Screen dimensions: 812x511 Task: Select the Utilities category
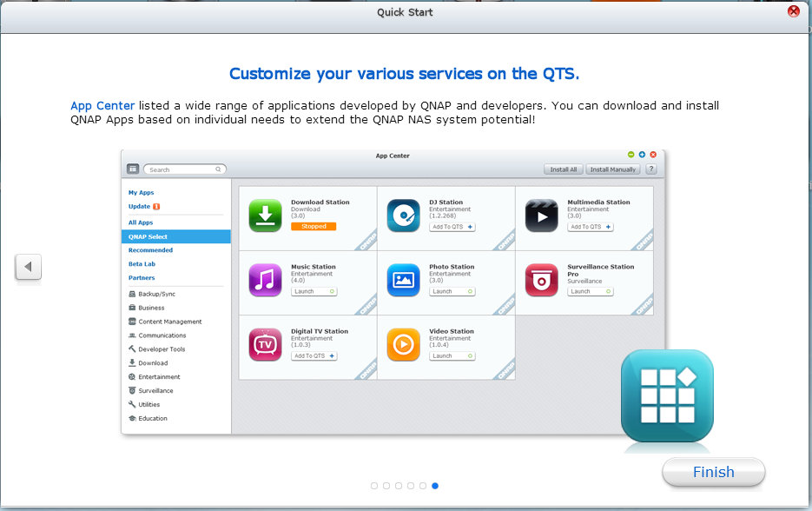coord(144,404)
